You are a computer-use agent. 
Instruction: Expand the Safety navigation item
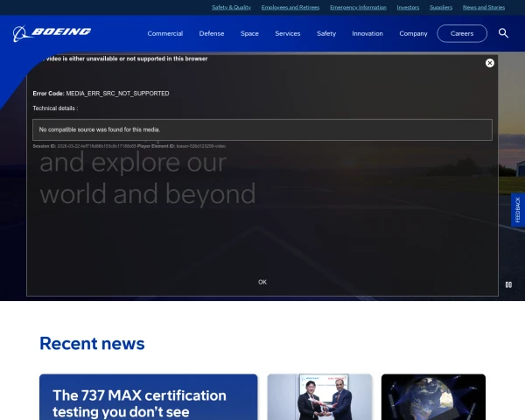[326, 33]
